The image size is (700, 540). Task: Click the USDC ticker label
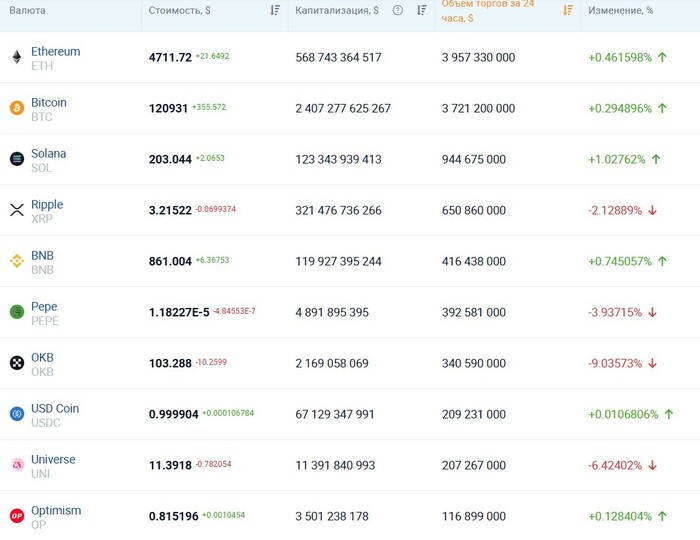coord(46,423)
